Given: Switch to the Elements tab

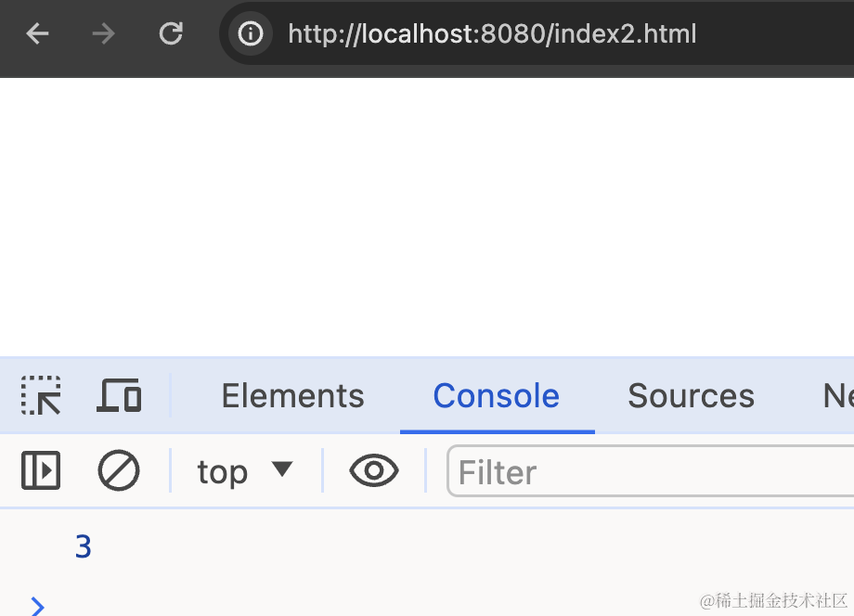Looking at the screenshot, I should (293, 395).
